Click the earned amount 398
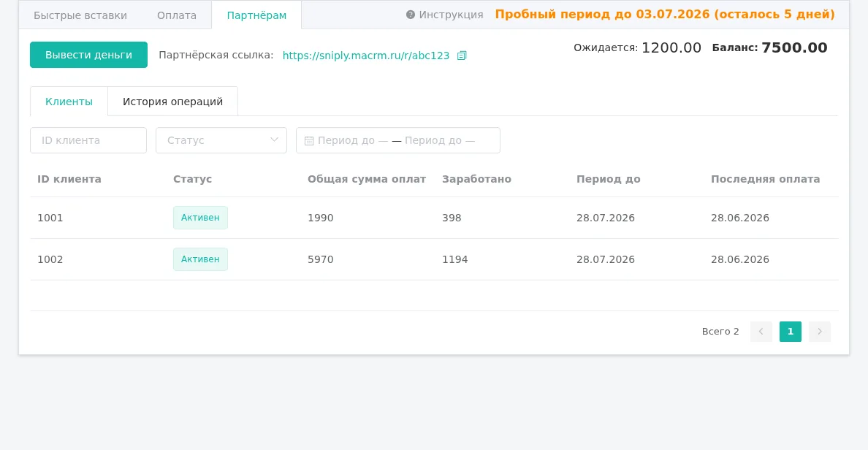 [452, 218]
